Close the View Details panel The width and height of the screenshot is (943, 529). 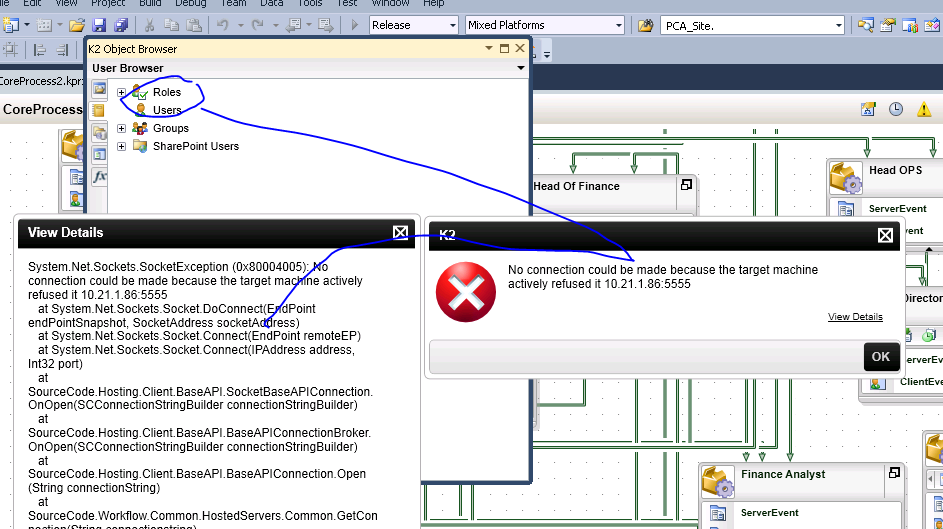401,233
